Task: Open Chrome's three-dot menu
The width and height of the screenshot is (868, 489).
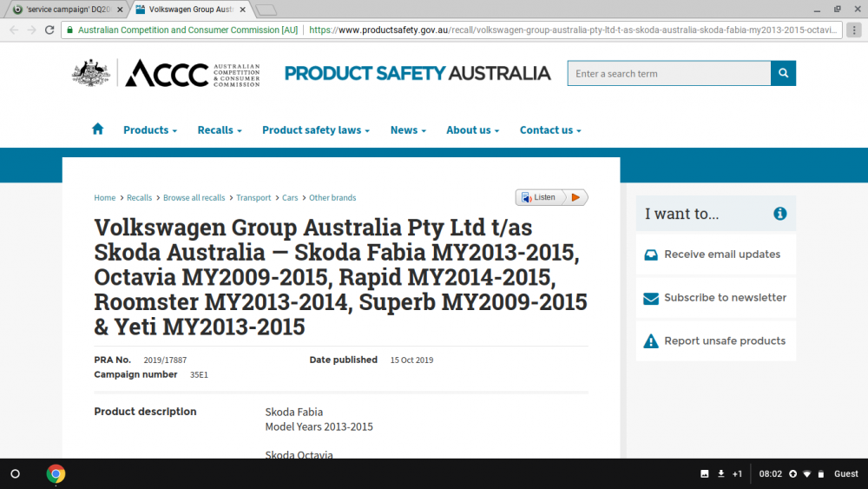Action: pos(854,30)
